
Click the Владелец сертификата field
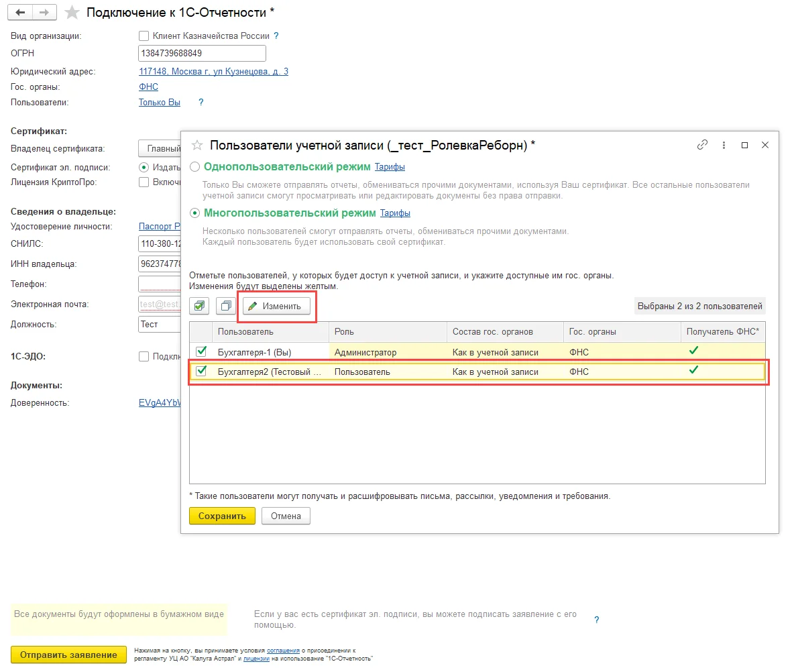click(160, 148)
